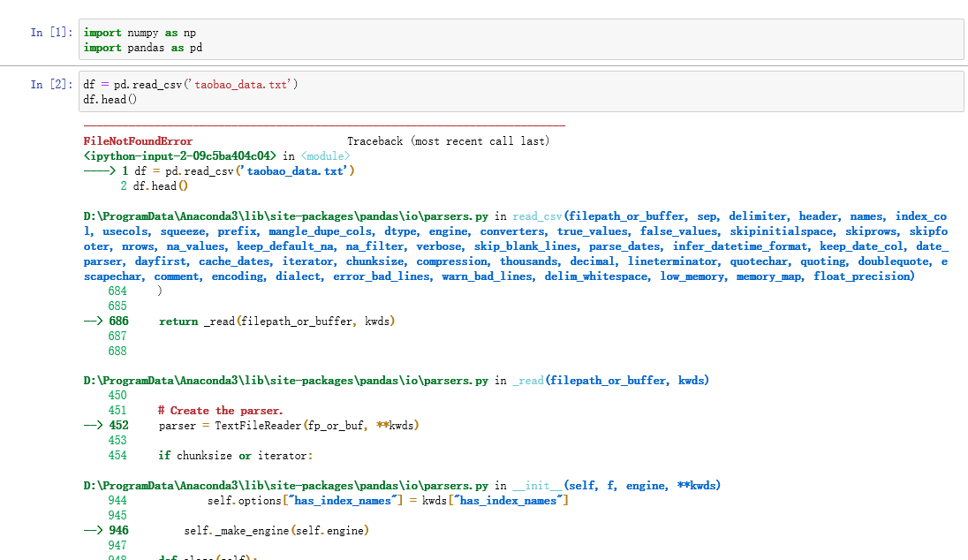Screen dimensions: 968x560
Task: Click the _read function name in traceback
Action: tap(528, 381)
